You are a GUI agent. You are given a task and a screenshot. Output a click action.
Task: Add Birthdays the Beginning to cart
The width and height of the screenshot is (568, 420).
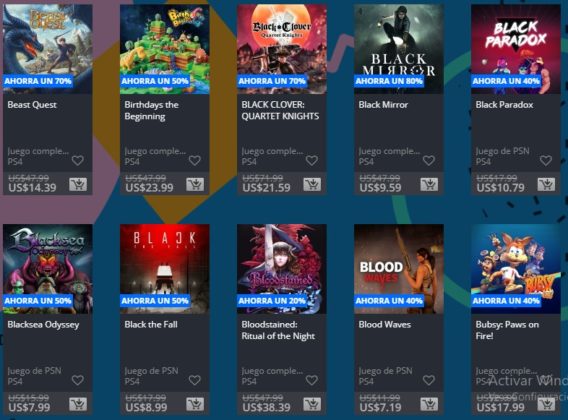coord(195,185)
